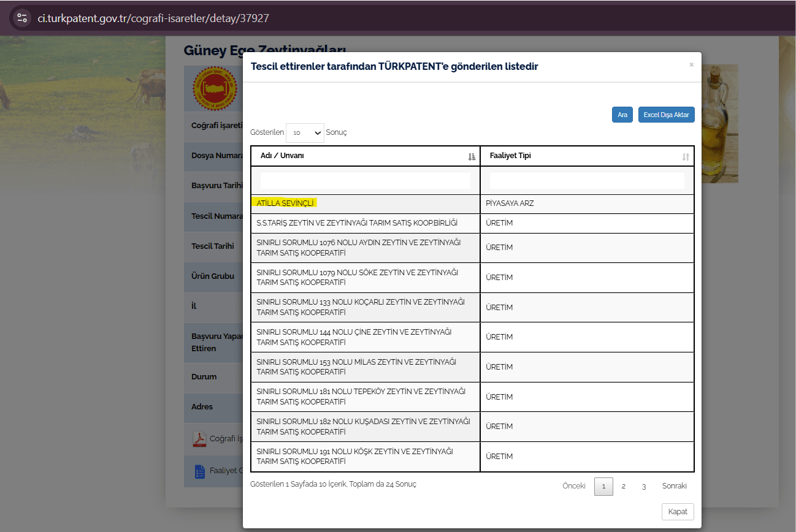This screenshot has height=532, width=796.
Task: Click the Adı / Unvanı filter input
Action: [365, 180]
